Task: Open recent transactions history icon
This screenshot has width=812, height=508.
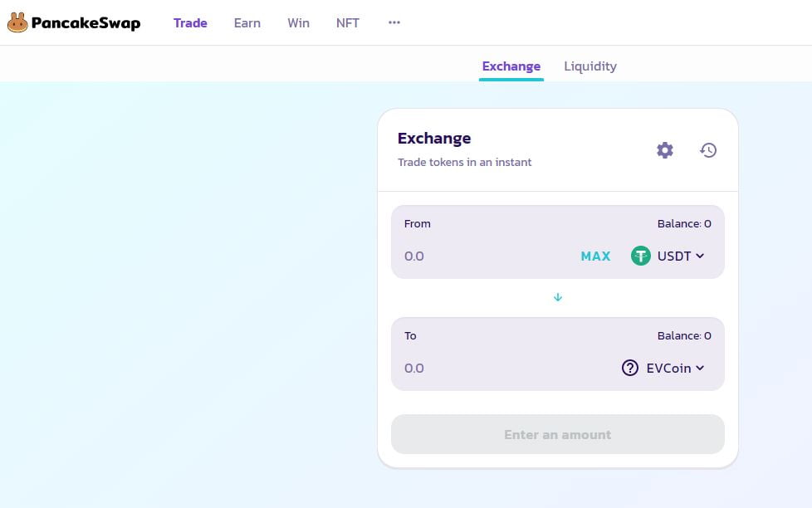Action: click(708, 150)
